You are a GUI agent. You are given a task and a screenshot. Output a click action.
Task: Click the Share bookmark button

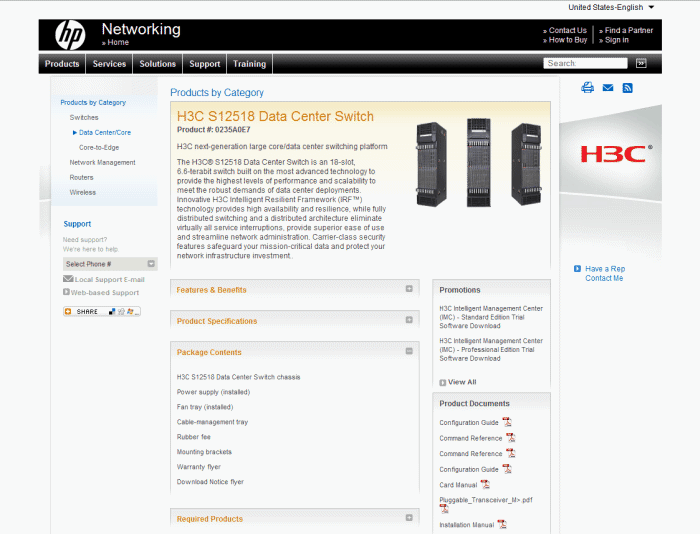pyautogui.click(x=101, y=311)
